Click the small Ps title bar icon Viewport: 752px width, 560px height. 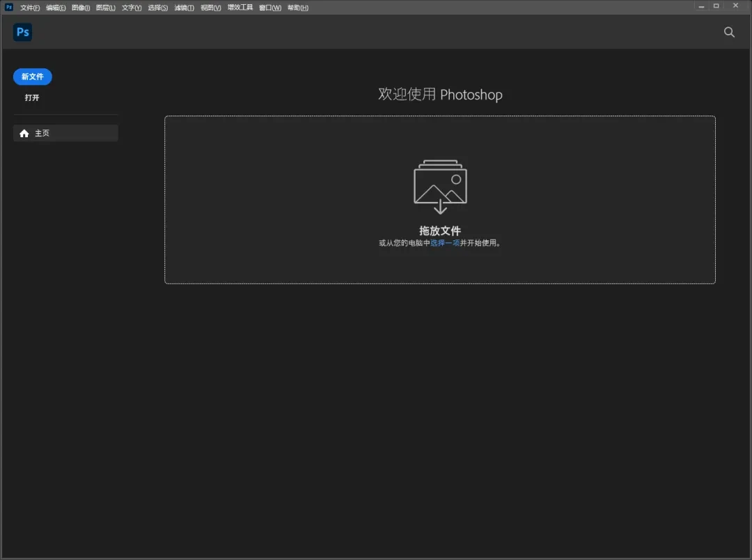click(x=8, y=7)
